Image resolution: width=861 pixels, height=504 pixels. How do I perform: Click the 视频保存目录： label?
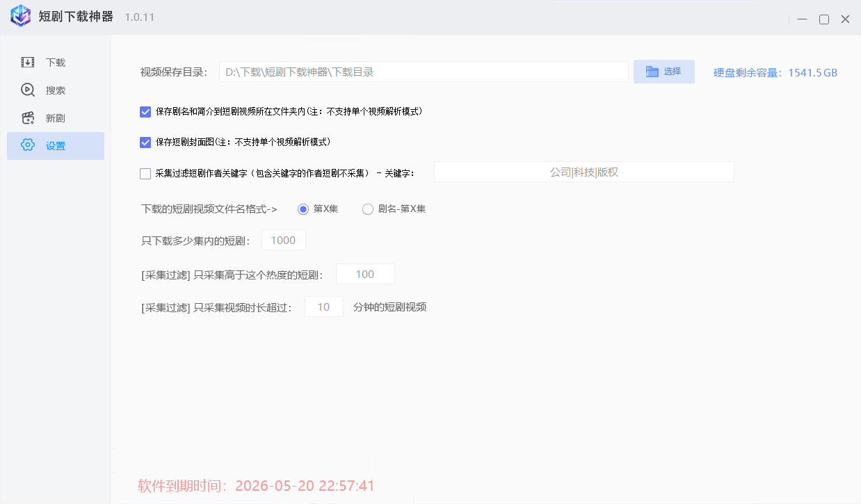point(174,72)
